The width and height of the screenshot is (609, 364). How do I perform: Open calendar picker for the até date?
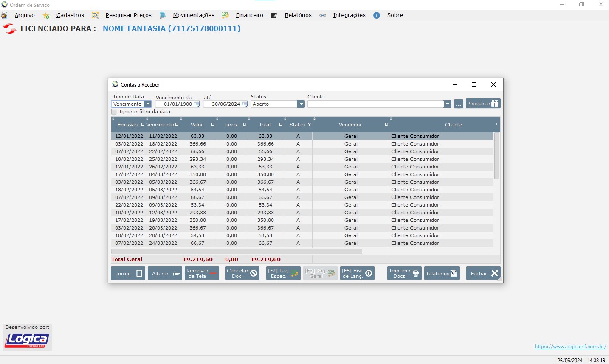tap(245, 104)
